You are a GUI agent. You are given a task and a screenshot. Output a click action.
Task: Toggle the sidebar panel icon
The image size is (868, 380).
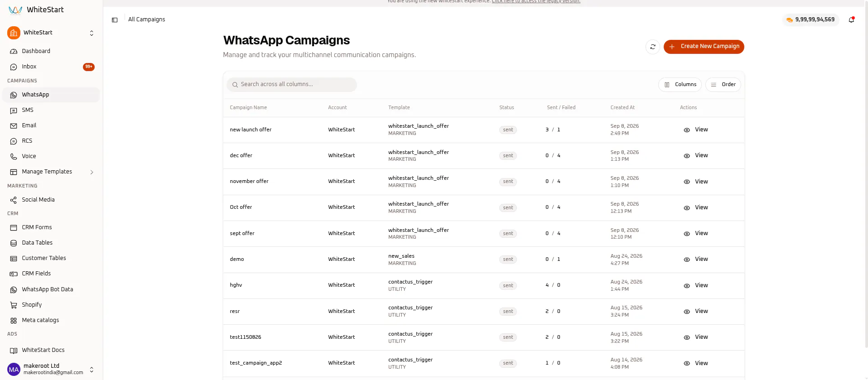point(115,20)
